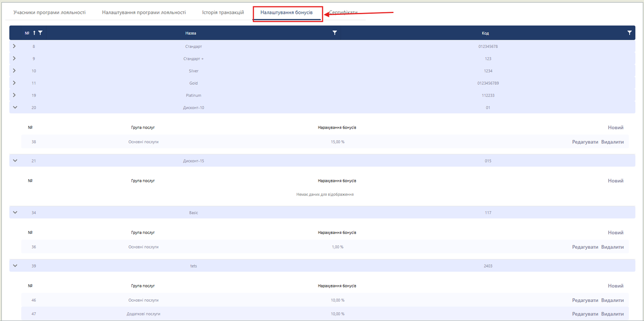The image size is (644, 321).
Task: Switch to Учасники програми лояльності tab
Action: (49, 12)
